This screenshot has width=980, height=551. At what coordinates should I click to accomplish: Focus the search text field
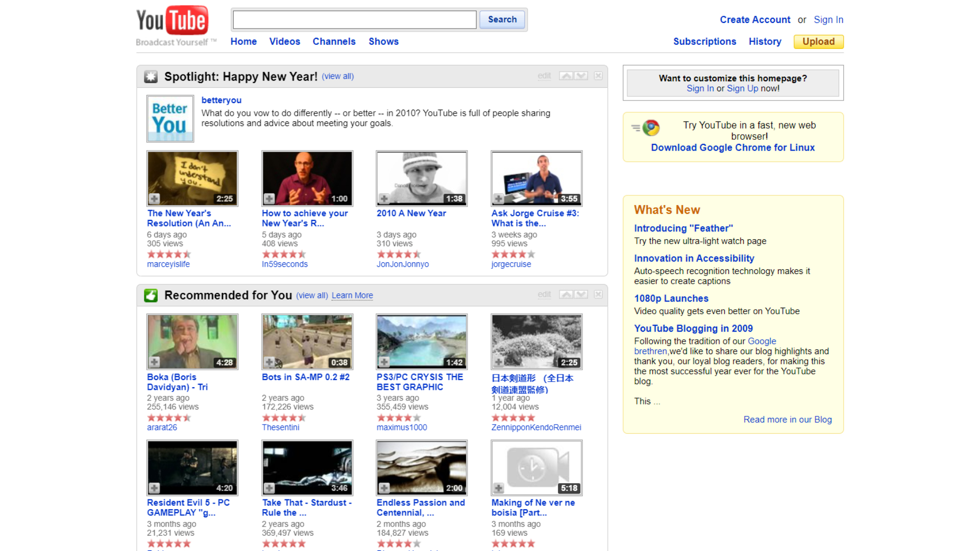[355, 19]
